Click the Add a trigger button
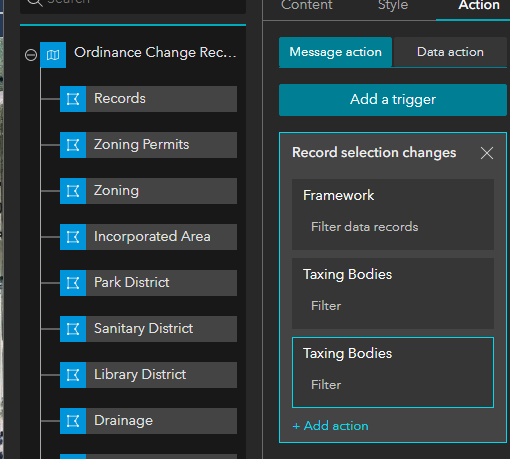This screenshot has height=459, width=510. tap(393, 100)
